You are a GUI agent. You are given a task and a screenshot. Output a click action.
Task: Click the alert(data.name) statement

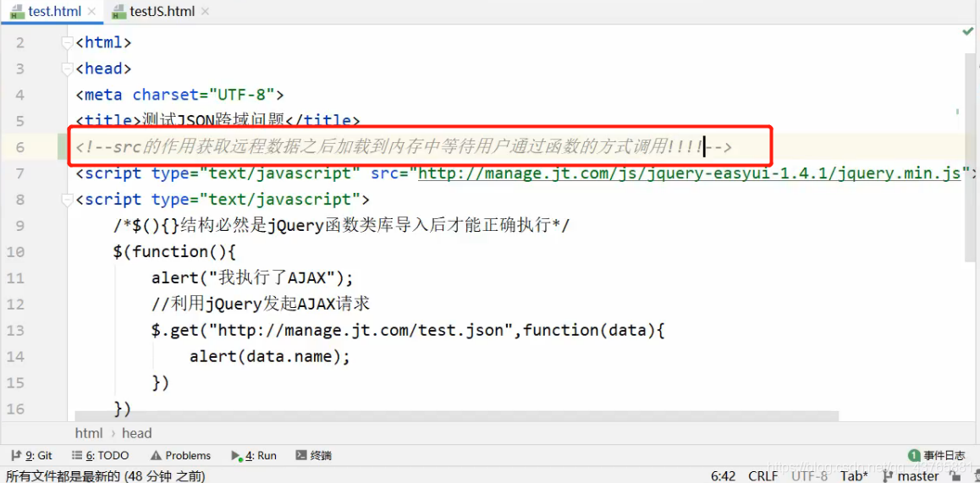(x=270, y=357)
